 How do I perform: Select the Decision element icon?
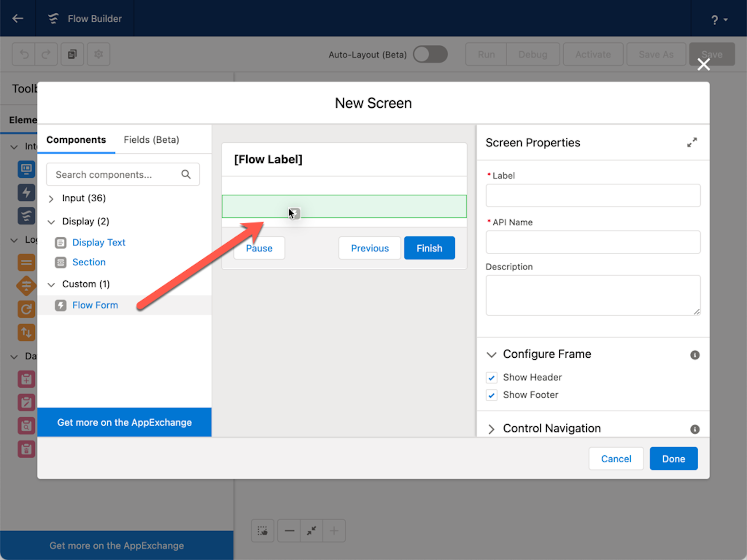pyautogui.click(x=26, y=285)
